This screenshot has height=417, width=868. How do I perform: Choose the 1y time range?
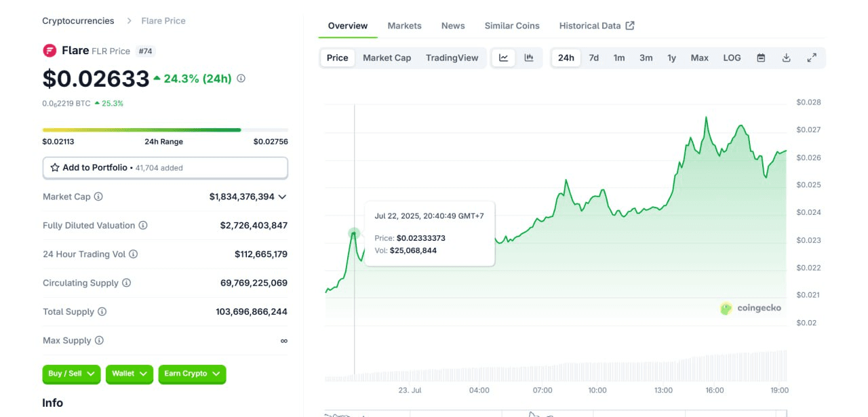672,58
